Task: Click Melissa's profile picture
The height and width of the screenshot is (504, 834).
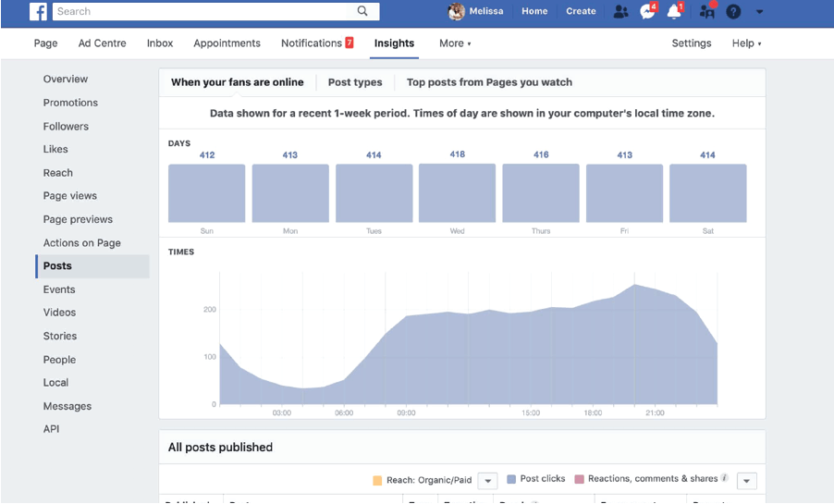Action: pos(456,12)
